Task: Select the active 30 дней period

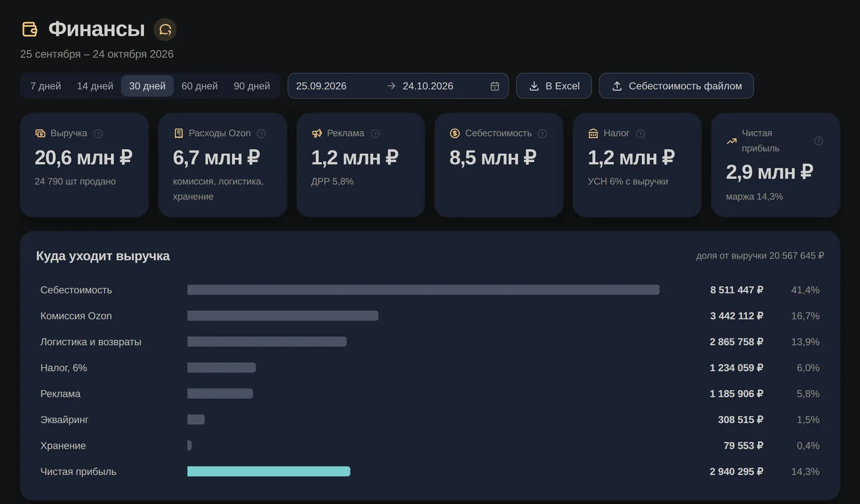Action: click(x=147, y=86)
